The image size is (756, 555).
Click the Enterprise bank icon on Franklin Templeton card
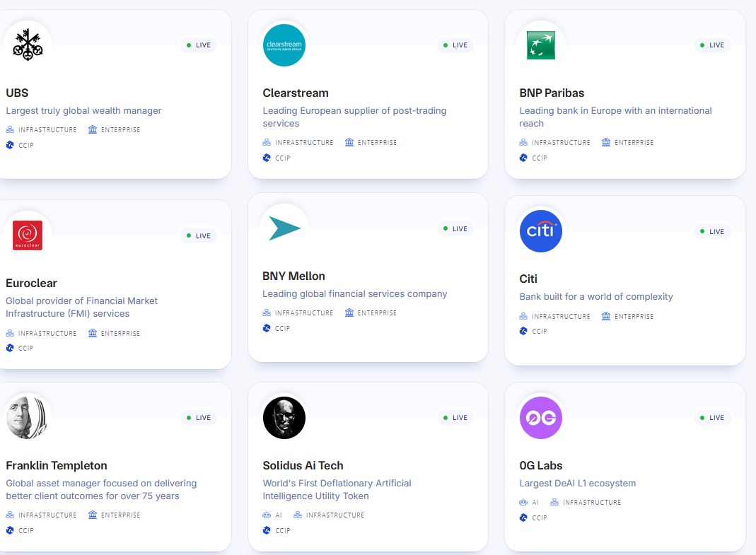[x=93, y=515]
